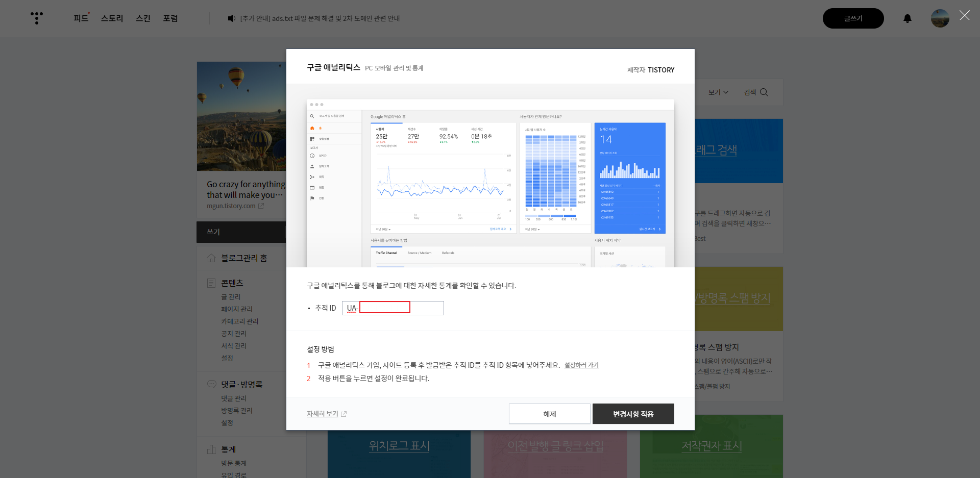Image resolution: width=980 pixels, height=478 pixels.
Task: Click the 검색 label
Action: (x=750, y=92)
